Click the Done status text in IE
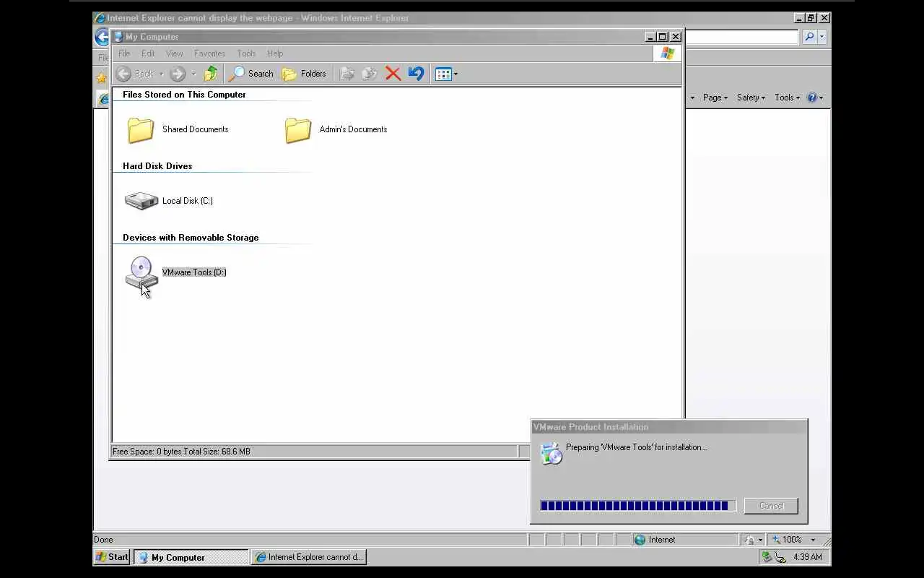 click(x=103, y=540)
